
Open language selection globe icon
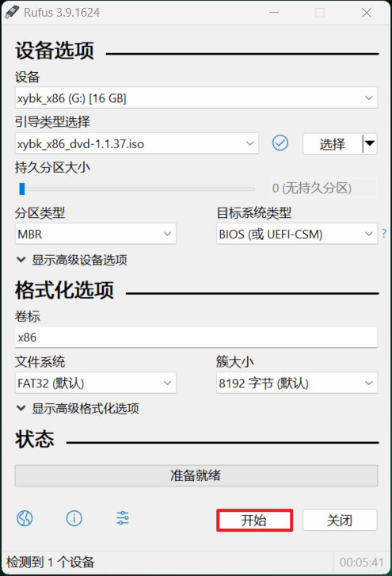point(25,518)
